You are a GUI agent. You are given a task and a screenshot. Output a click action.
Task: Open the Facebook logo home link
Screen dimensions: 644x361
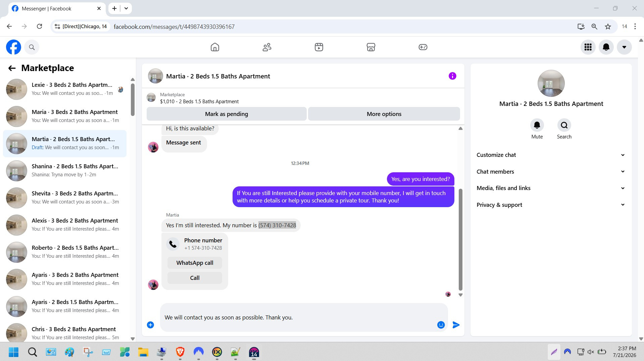(13, 47)
